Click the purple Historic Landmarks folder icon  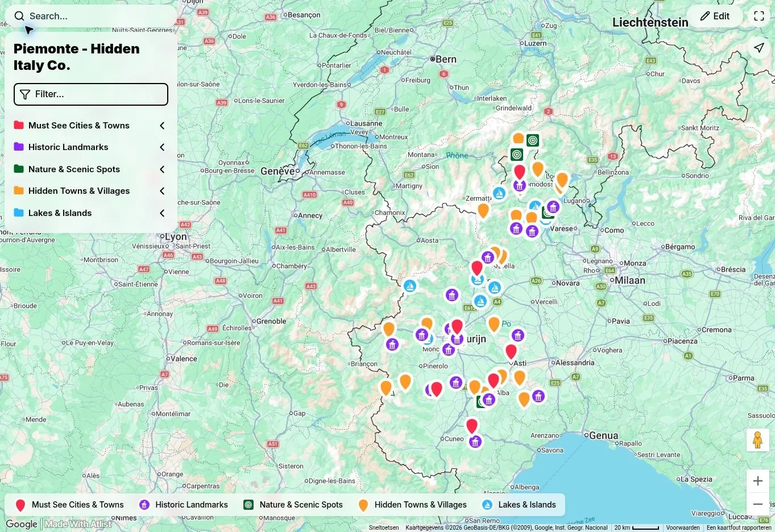[x=19, y=147]
